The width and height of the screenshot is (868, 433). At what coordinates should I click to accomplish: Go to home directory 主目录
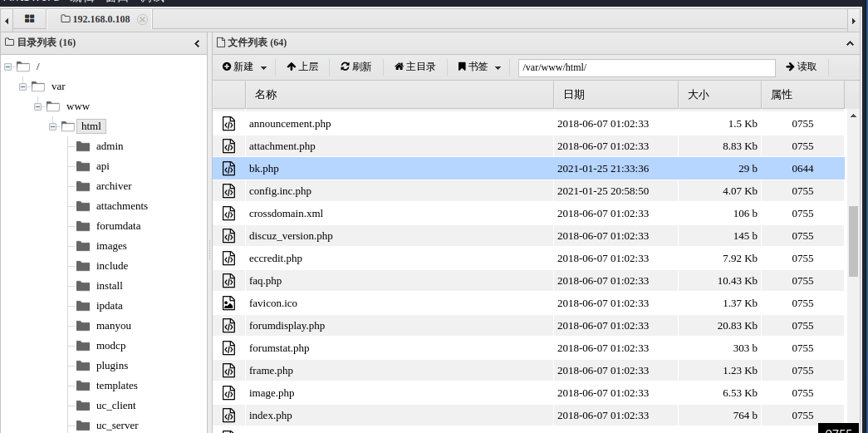click(414, 67)
